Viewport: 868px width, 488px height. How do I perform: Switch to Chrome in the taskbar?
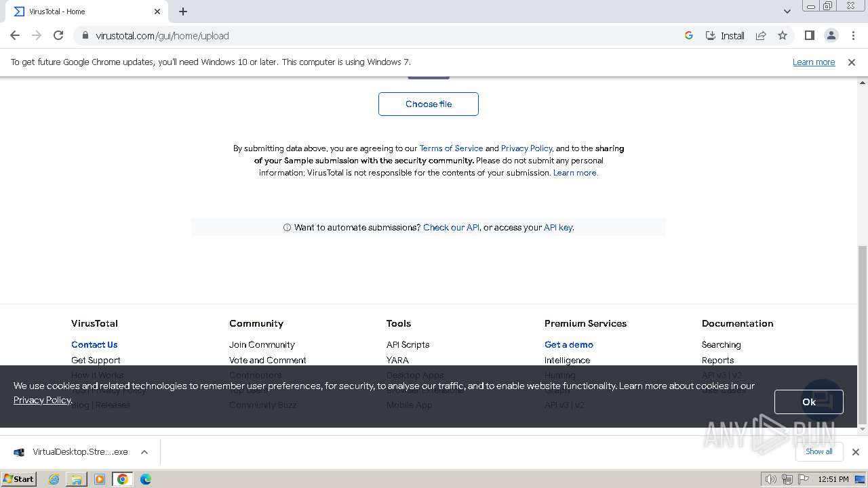(x=123, y=479)
